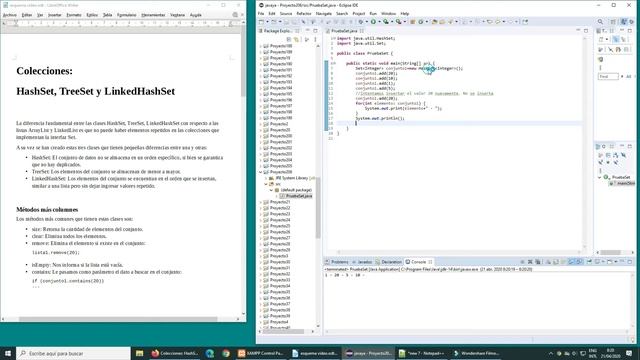
Task: Open the Windows Start menu
Action: pos(8,353)
